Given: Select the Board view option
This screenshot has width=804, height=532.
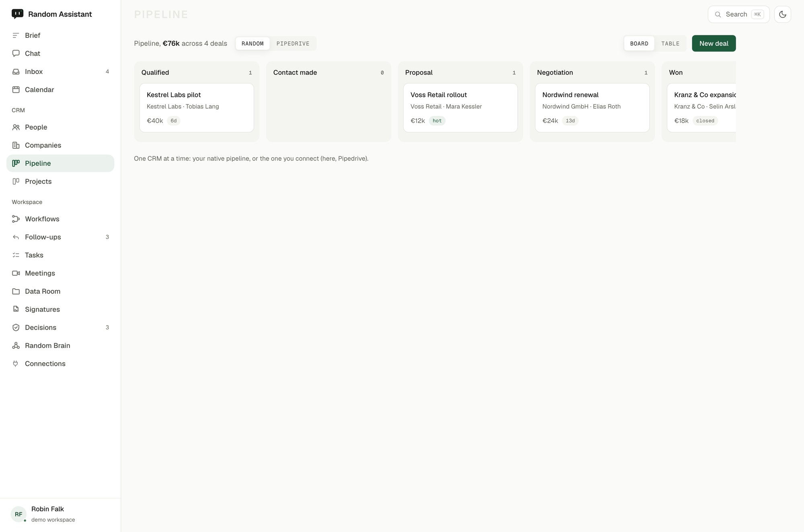Looking at the screenshot, I should point(639,43).
